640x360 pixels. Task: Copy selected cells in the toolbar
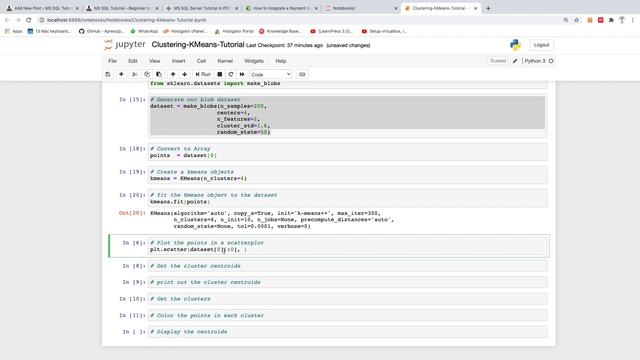[147, 74]
